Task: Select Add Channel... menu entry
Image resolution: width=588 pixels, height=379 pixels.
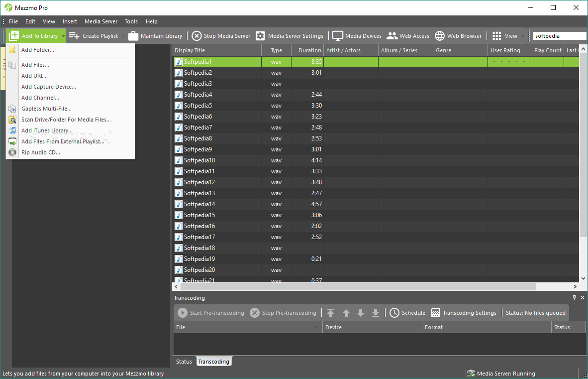Action: 71,98
